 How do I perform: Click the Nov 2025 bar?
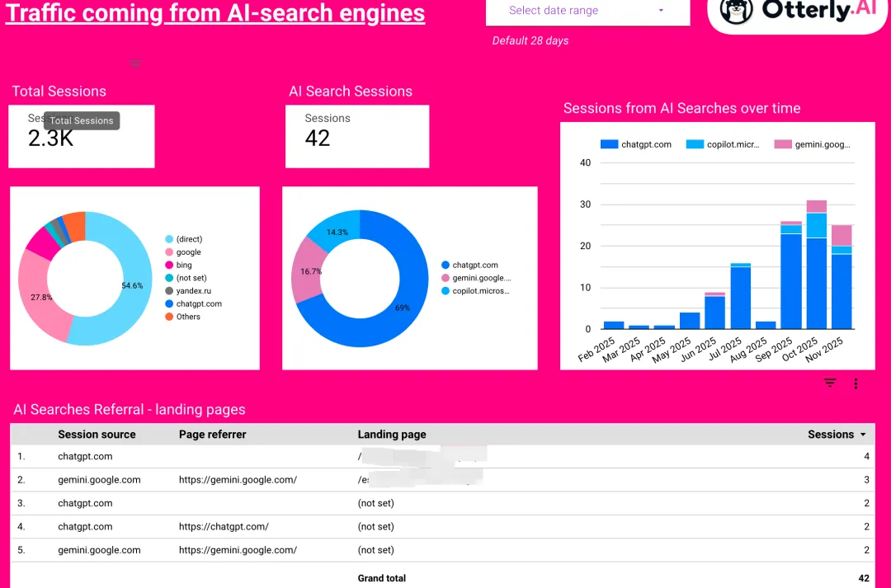841,277
